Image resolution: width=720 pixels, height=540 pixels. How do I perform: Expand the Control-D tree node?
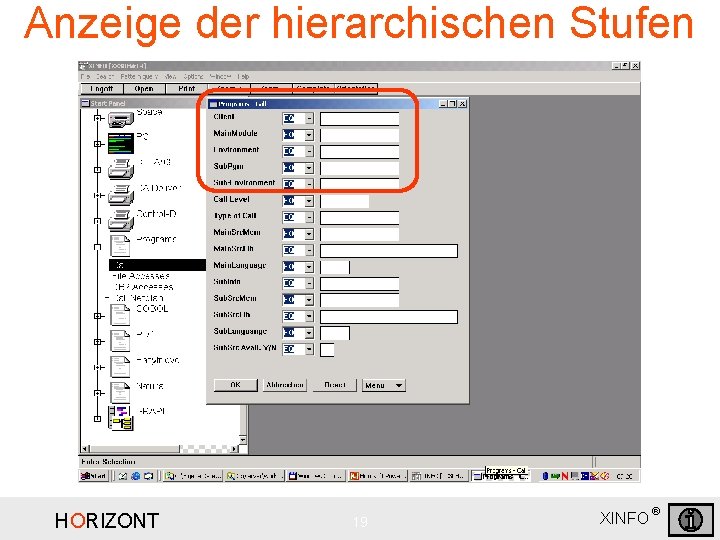pos(97,221)
